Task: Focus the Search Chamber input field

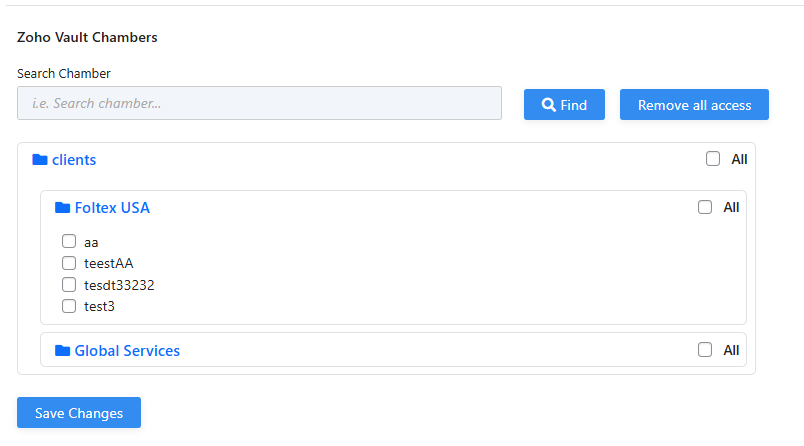Action: (259, 103)
